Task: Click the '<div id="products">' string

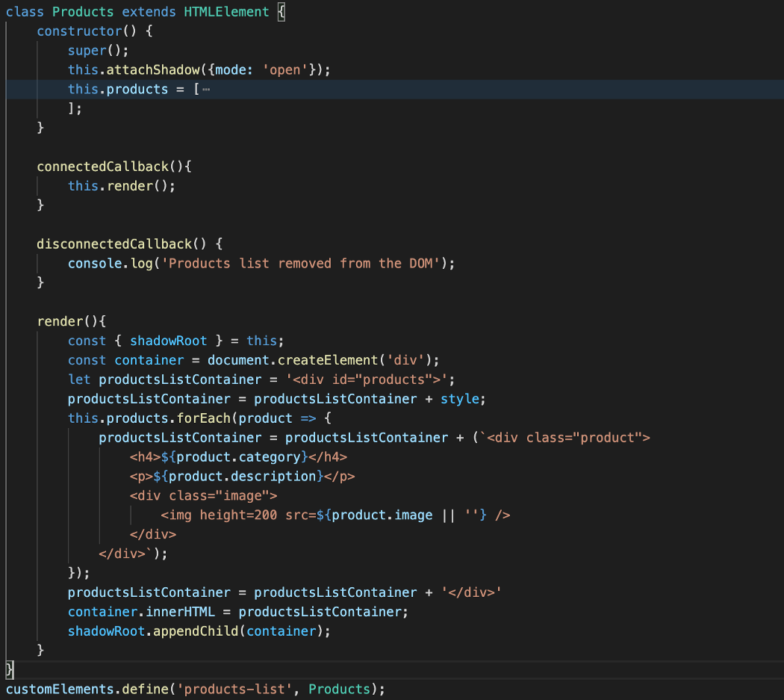Action: click(x=367, y=380)
